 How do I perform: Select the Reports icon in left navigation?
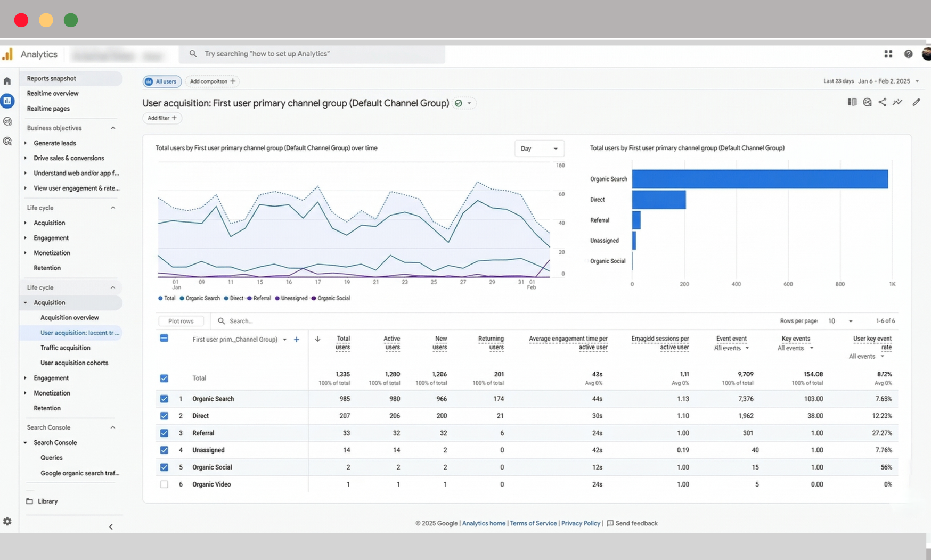click(x=7, y=101)
